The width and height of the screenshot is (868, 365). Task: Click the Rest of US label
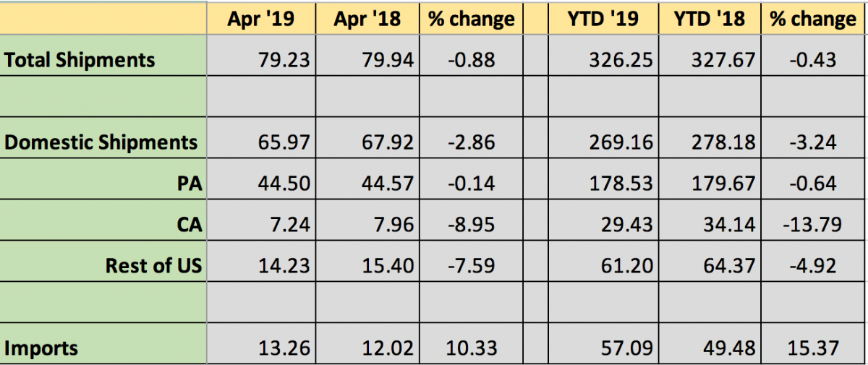[x=153, y=266]
